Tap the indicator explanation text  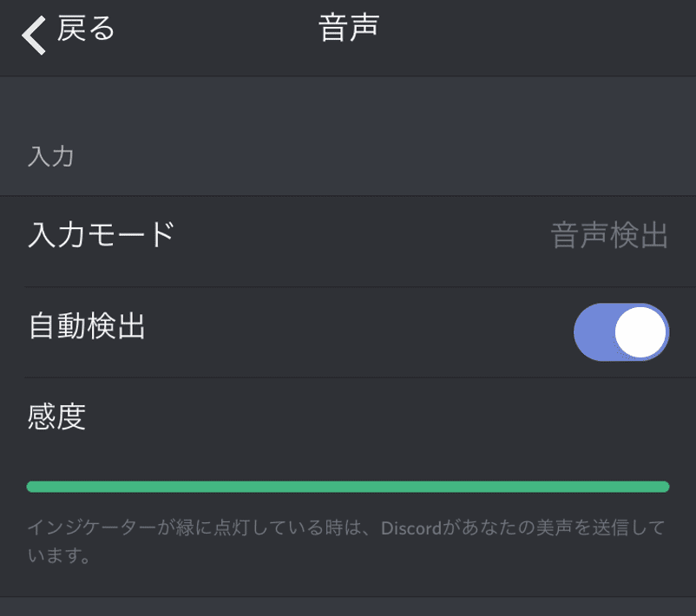click(x=347, y=538)
